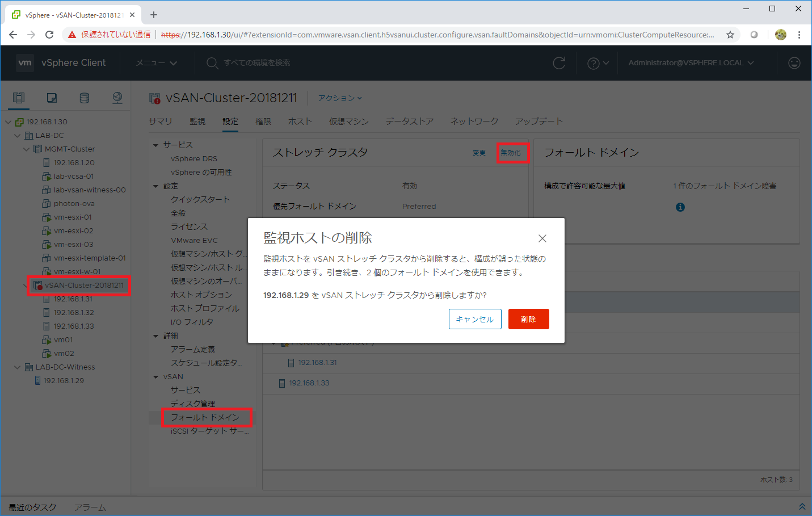
Task: Switch to the アップデート tab
Action: coord(539,121)
